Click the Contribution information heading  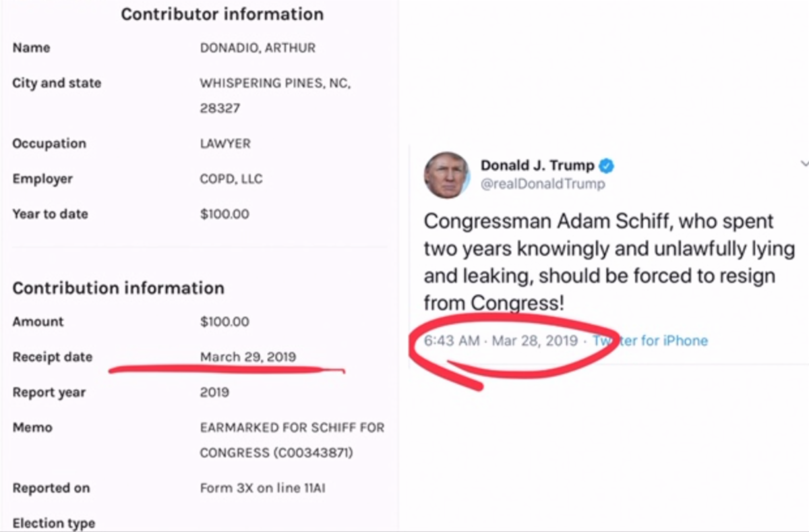(118, 288)
